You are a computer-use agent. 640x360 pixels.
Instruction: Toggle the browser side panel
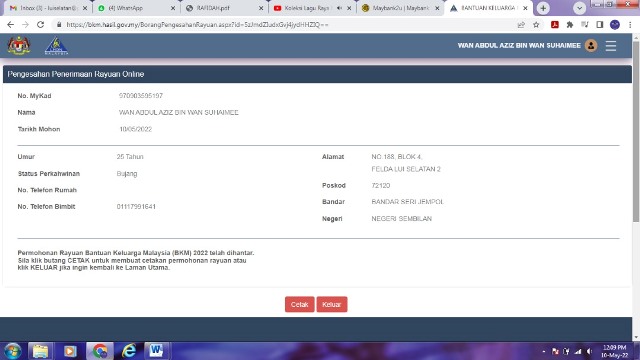[600, 25]
